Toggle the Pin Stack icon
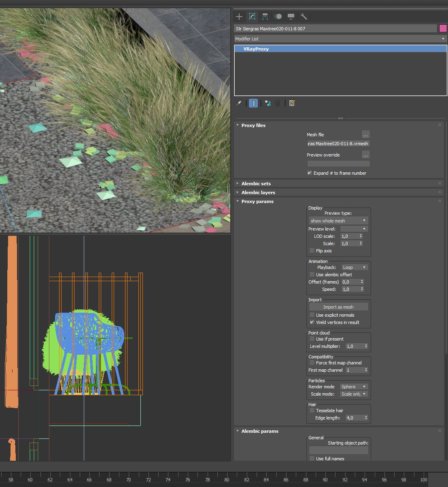 [x=239, y=103]
